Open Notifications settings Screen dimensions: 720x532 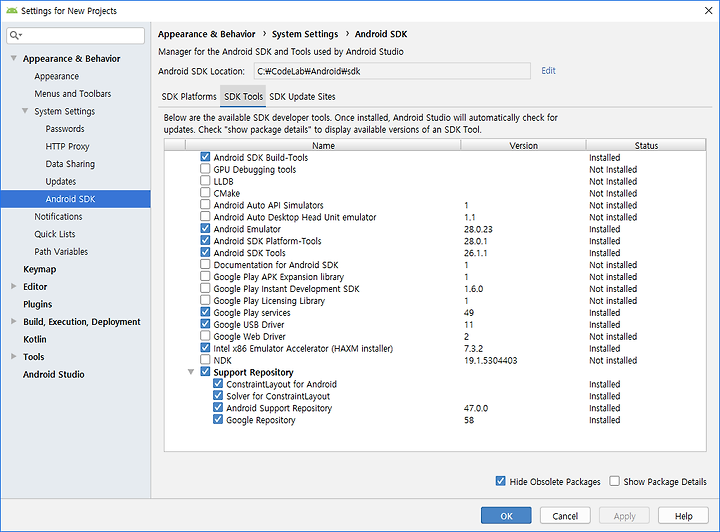[58, 216]
